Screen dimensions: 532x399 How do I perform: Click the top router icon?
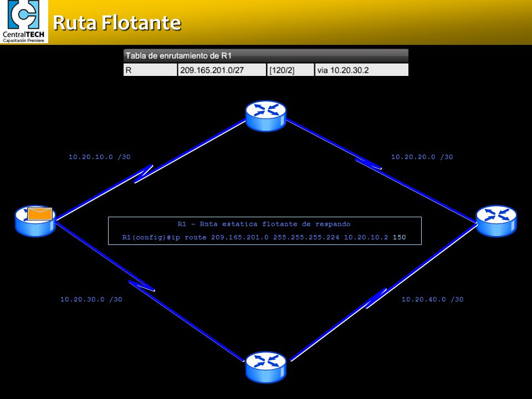265,116
